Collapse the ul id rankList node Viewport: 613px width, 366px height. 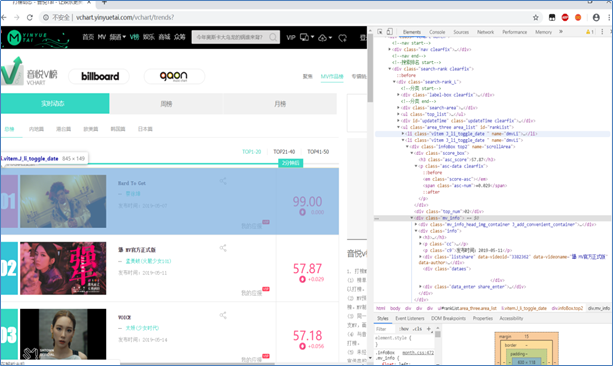(398, 127)
